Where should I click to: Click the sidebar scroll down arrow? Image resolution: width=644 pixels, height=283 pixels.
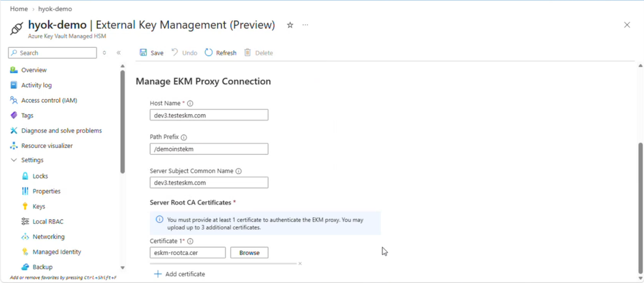[x=123, y=267]
